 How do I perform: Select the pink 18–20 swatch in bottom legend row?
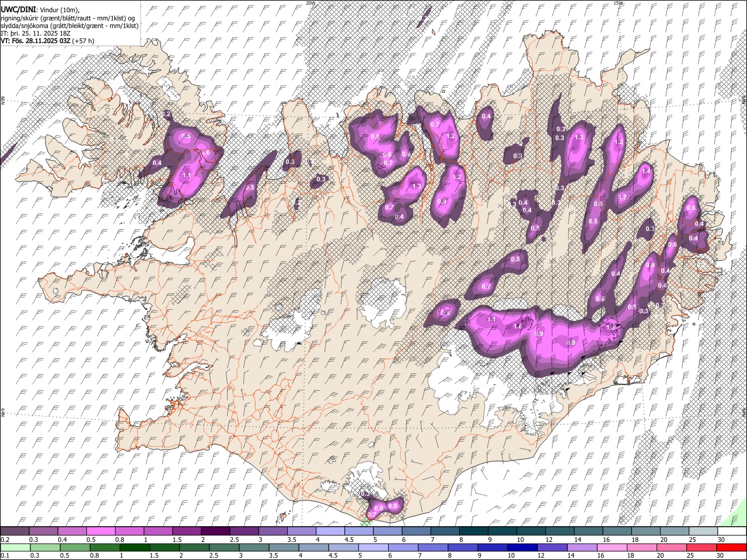point(642,547)
